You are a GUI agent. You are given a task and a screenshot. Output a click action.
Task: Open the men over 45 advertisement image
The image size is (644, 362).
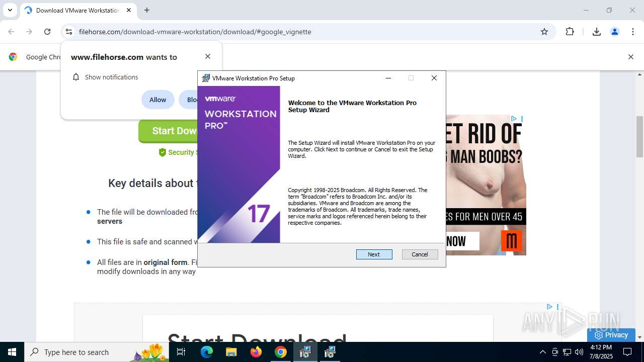(486, 185)
